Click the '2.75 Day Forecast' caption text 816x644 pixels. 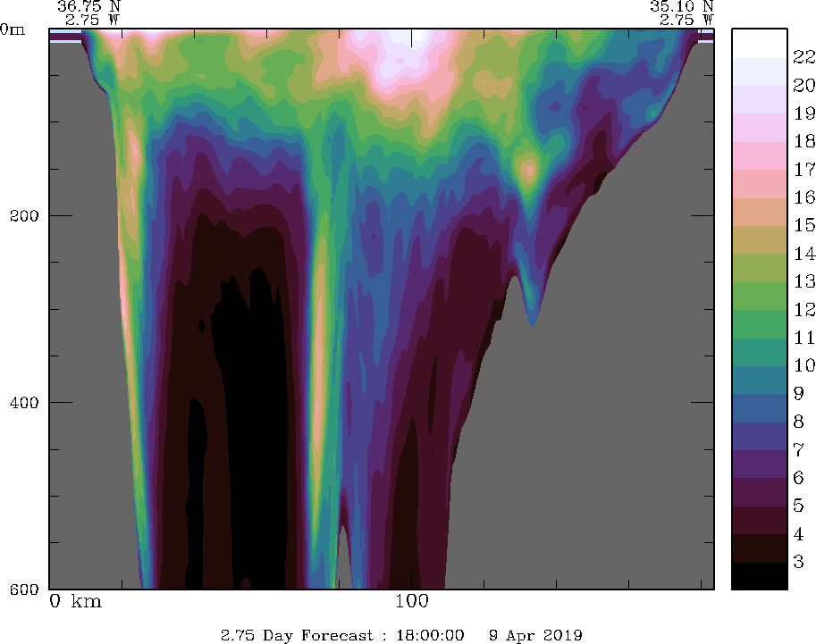(x=297, y=636)
